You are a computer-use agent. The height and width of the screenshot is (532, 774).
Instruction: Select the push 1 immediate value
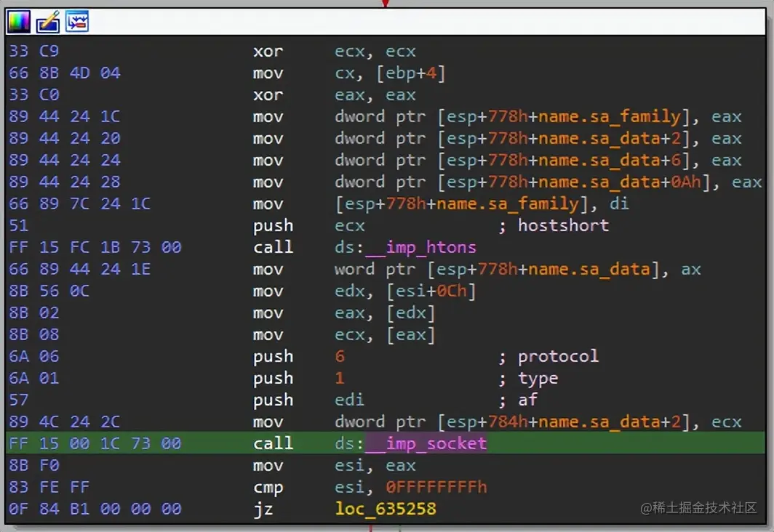pos(340,378)
